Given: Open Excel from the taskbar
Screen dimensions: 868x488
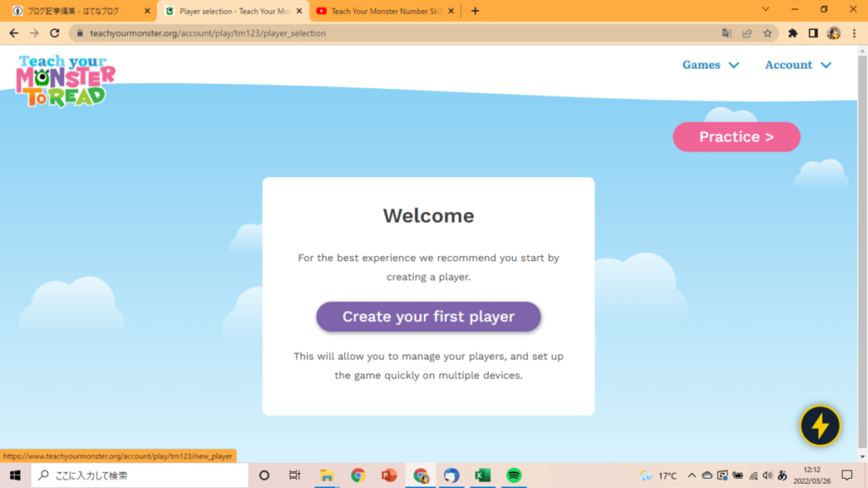Looking at the screenshot, I should pos(482,475).
